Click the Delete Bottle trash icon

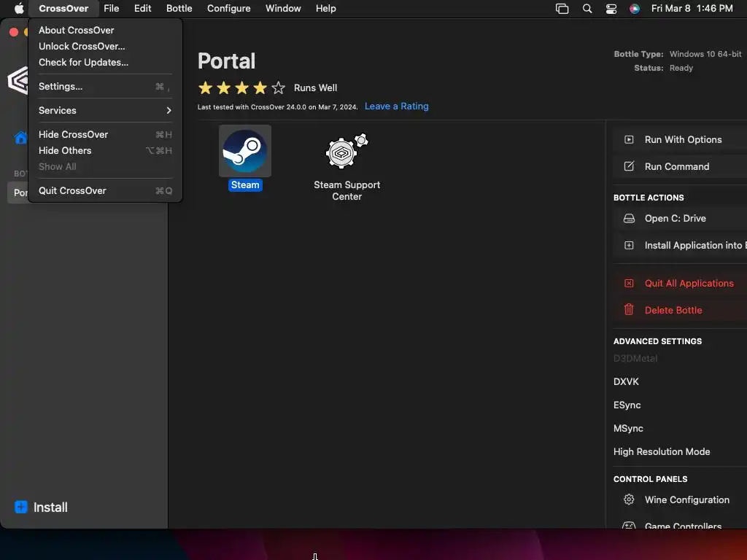tap(629, 309)
